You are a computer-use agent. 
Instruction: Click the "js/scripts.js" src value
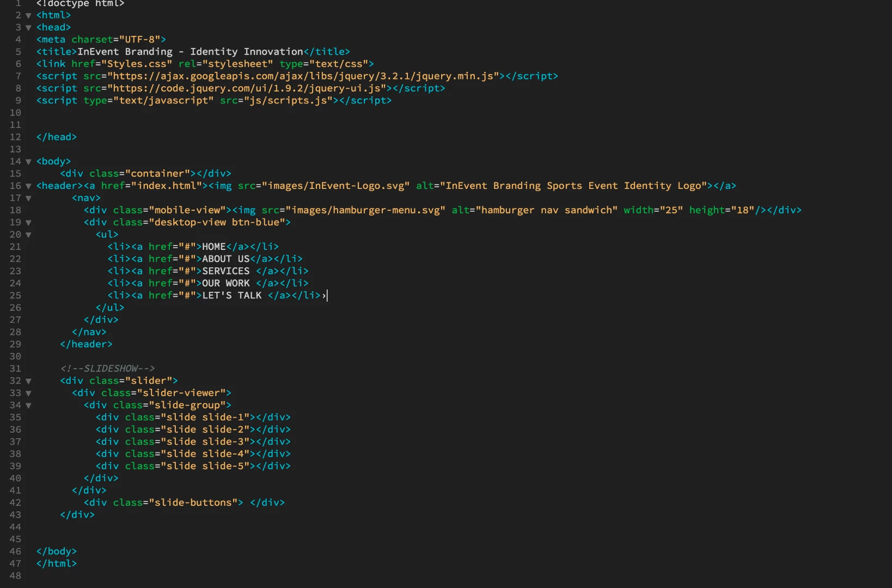[x=288, y=100]
